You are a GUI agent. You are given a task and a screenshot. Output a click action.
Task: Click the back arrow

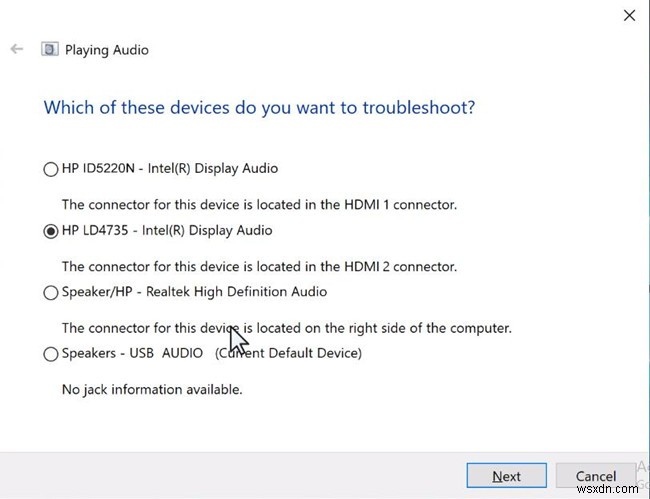(16, 49)
